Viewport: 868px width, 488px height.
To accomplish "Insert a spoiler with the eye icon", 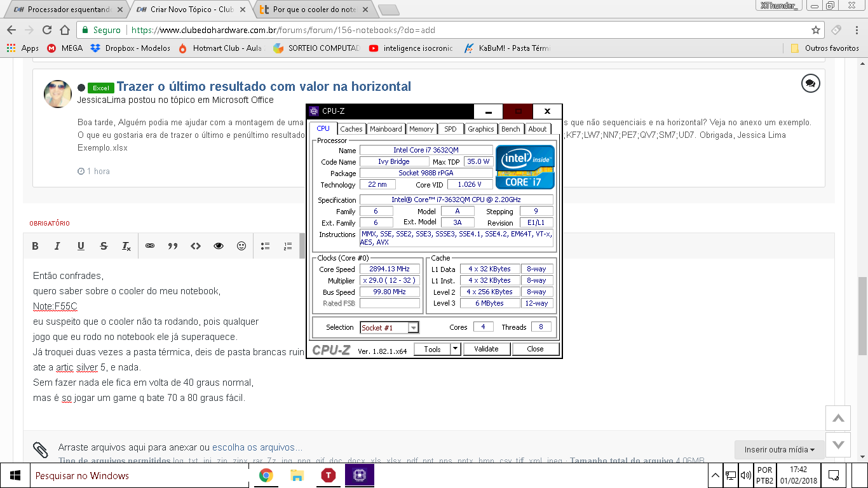I will [x=219, y=246].
